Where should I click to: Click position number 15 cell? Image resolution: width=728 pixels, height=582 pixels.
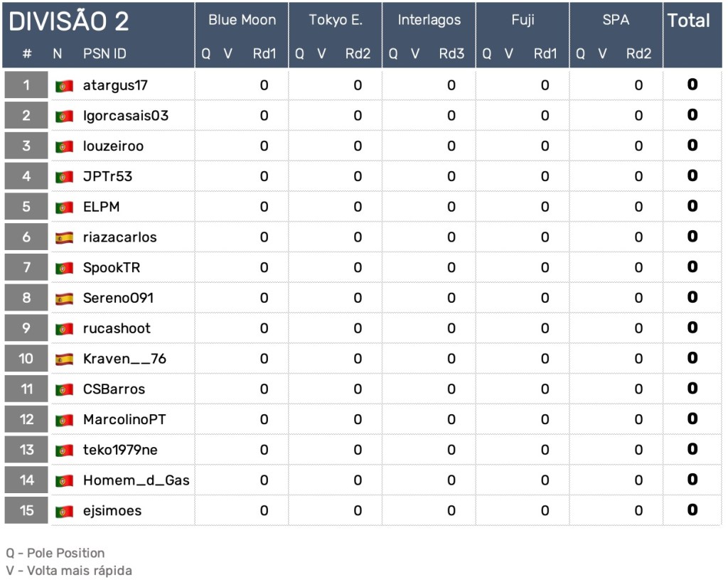click(26, 510)
